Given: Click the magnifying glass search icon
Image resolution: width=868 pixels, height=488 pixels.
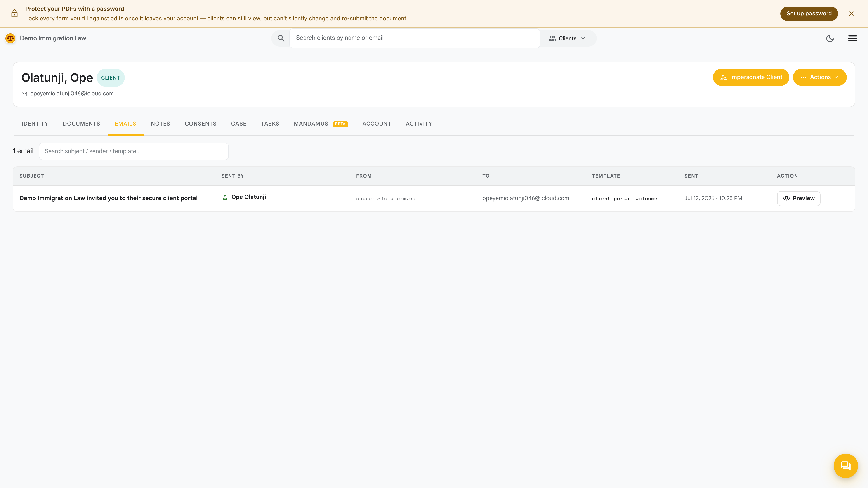Looking at the screenshot, I should click(x=281, y=38).
